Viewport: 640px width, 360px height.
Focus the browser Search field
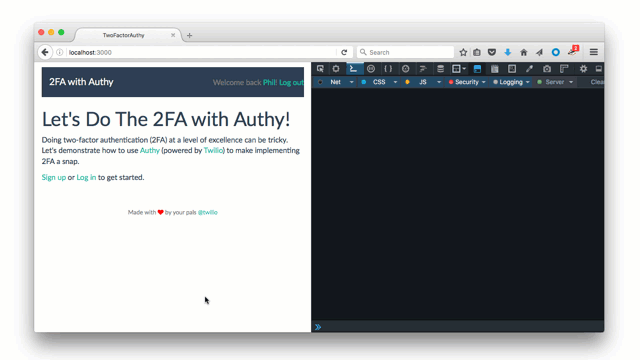(x=405, y=52)
